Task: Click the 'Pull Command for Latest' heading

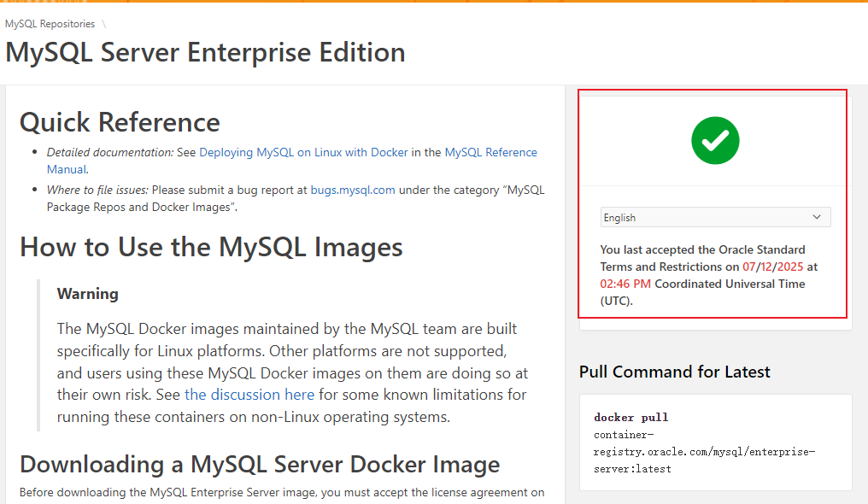Action: (674, 372)
